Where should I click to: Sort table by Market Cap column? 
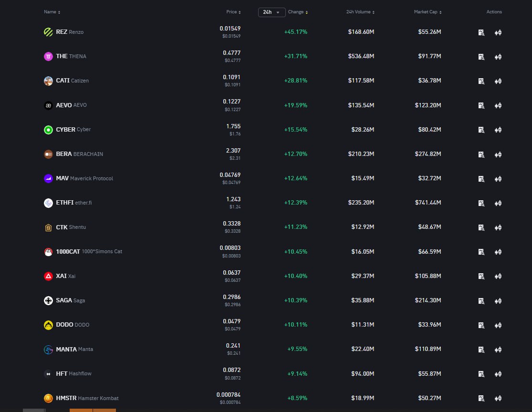(428, 12)
